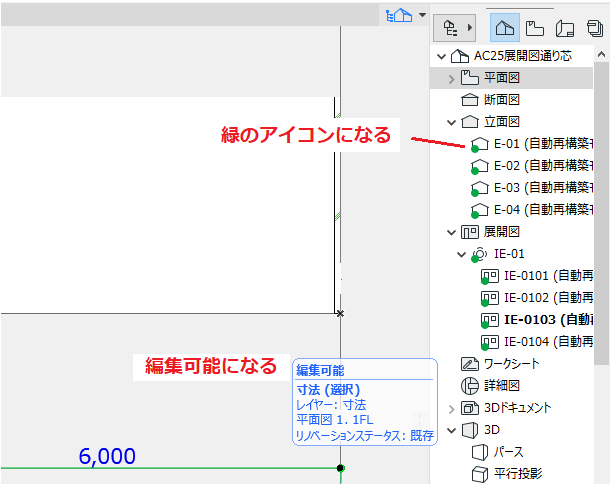This screenshot has width=615, height=484.
Task: Collapse the AC25展開図通り芯 project root
Action: (442, 56)
